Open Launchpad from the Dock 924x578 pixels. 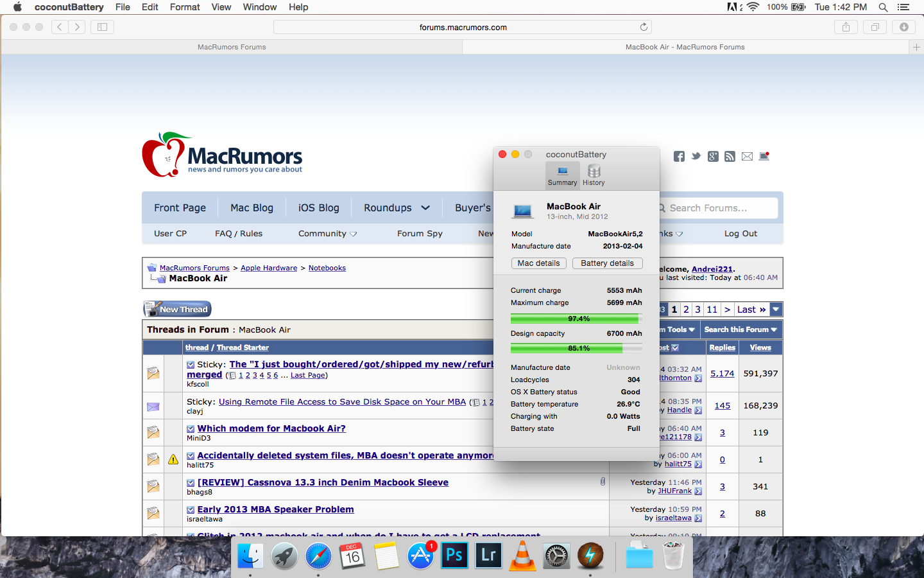(x=284, y=556)
